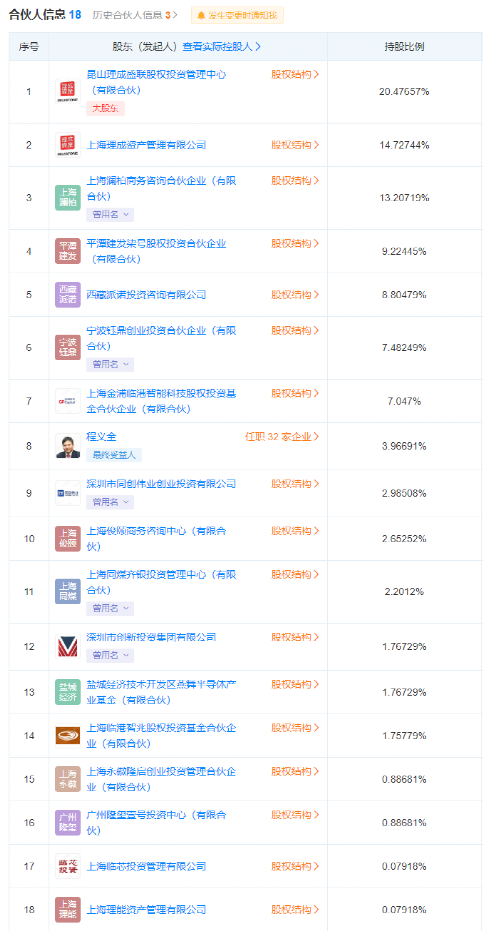Click the portrait photo of 程义全

(68, 446)
